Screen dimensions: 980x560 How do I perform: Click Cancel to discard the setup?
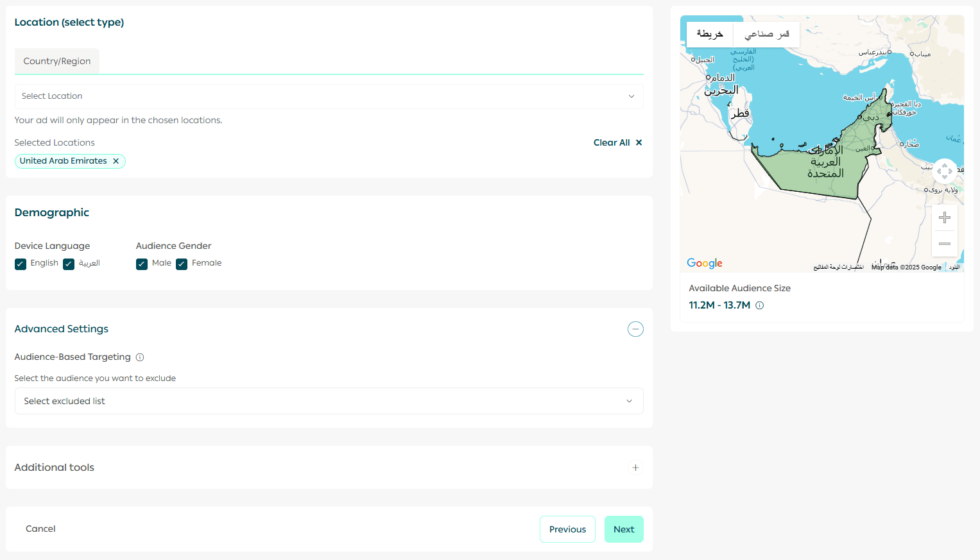pyautogui.click(x=40, y=529)
